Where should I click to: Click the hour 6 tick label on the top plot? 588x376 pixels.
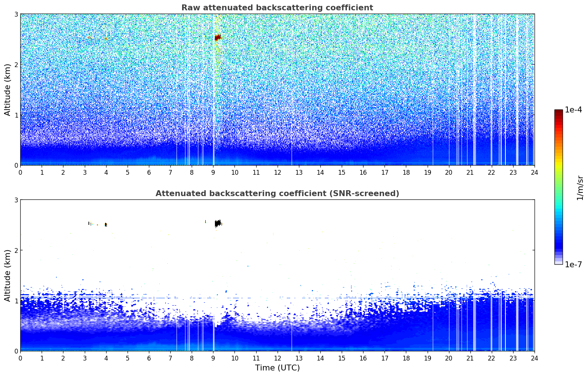(x=149, y=172)
